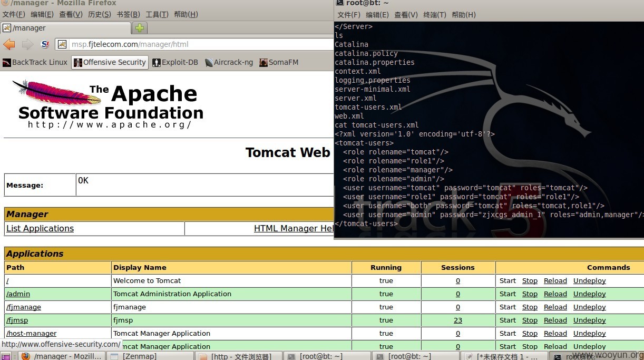This screenshot has height=360, width=644.
Task: Select tomcat-users.xml in terminal listing
Action: pos(368,107)
